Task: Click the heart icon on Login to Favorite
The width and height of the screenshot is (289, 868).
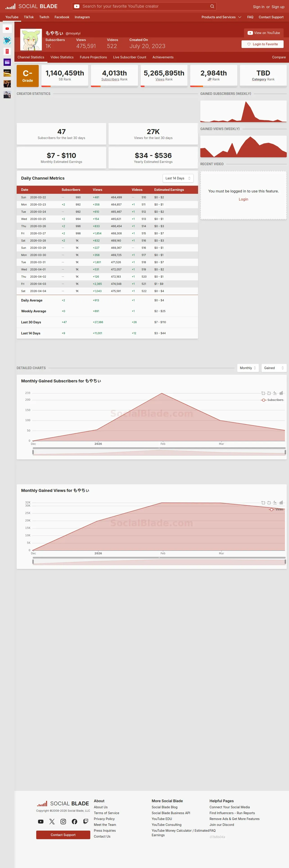Action: 249,44
